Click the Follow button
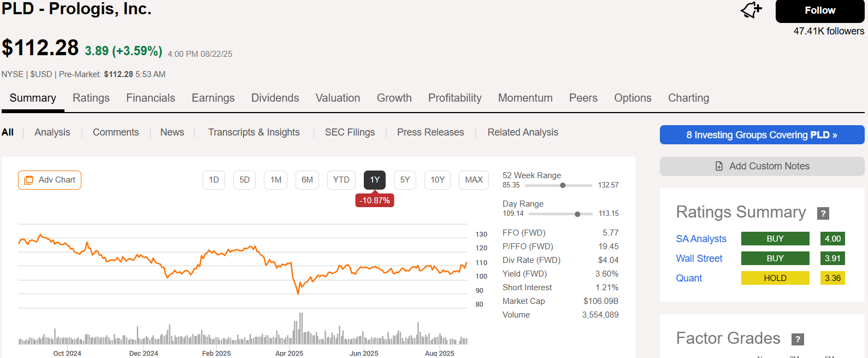Viewport: 868px width, 358px height. coord(820,10)
